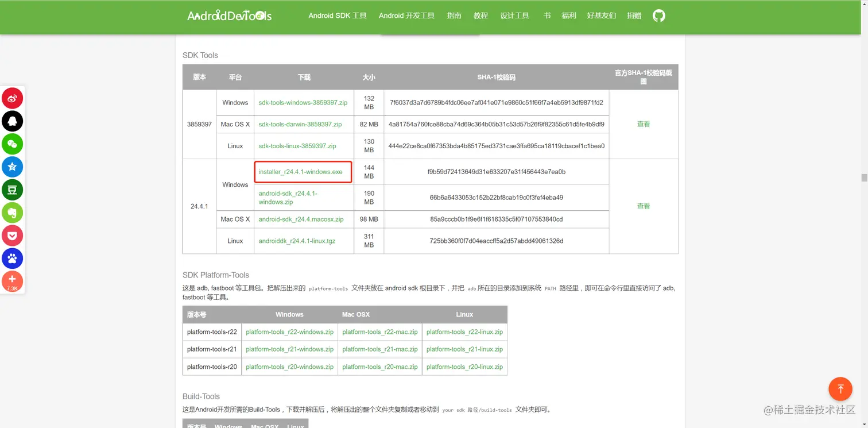Open the 教程 menu item

click(x=480, y=16)
